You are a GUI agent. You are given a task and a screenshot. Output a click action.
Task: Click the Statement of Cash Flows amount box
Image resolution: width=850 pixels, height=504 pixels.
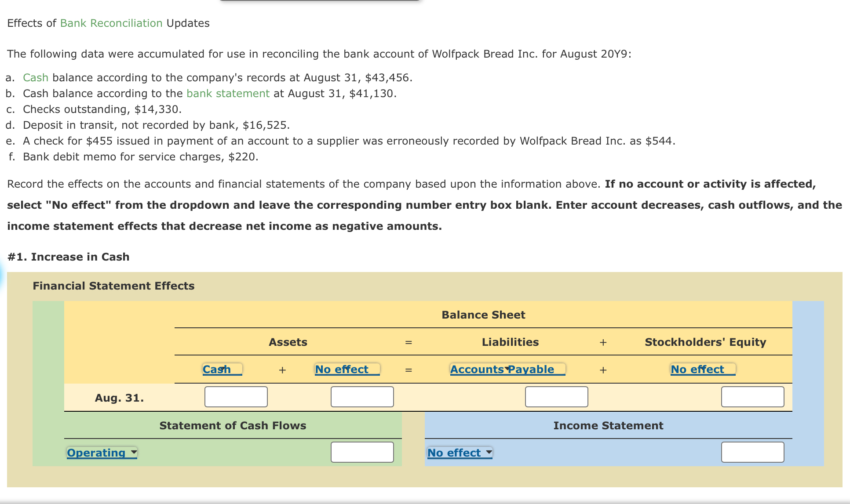(x=361, y=452)
